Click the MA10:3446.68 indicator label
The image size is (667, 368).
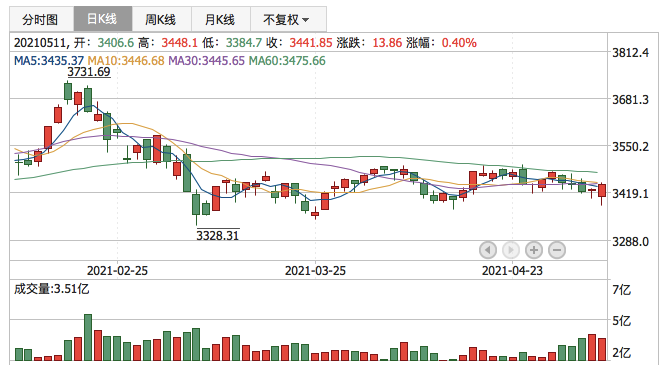[126, 61]
